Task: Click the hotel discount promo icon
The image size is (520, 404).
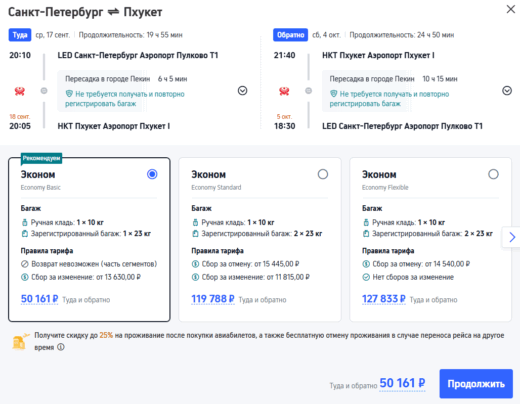Action: click(20, 341)
